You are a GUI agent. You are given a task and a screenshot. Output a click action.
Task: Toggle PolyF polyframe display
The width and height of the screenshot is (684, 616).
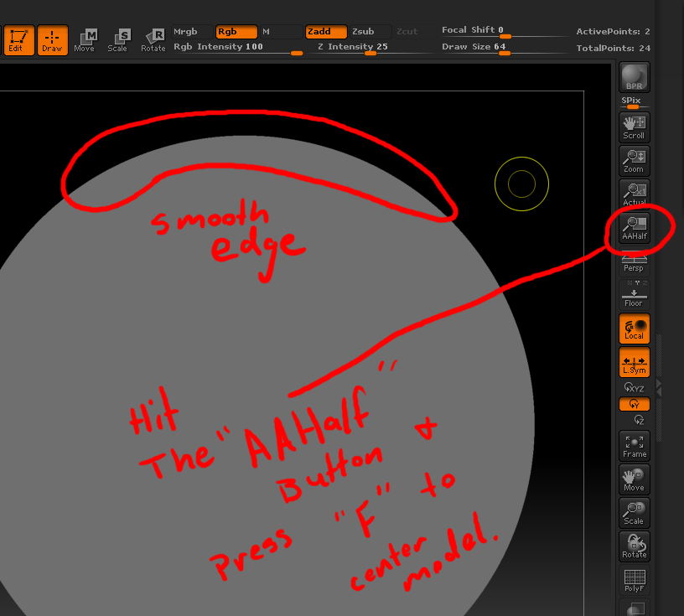635,580
